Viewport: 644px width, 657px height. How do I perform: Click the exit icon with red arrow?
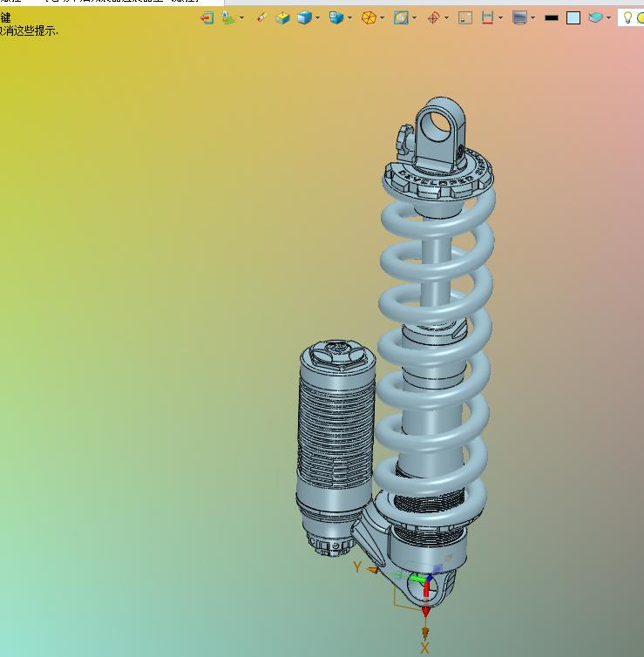(207, 18)
